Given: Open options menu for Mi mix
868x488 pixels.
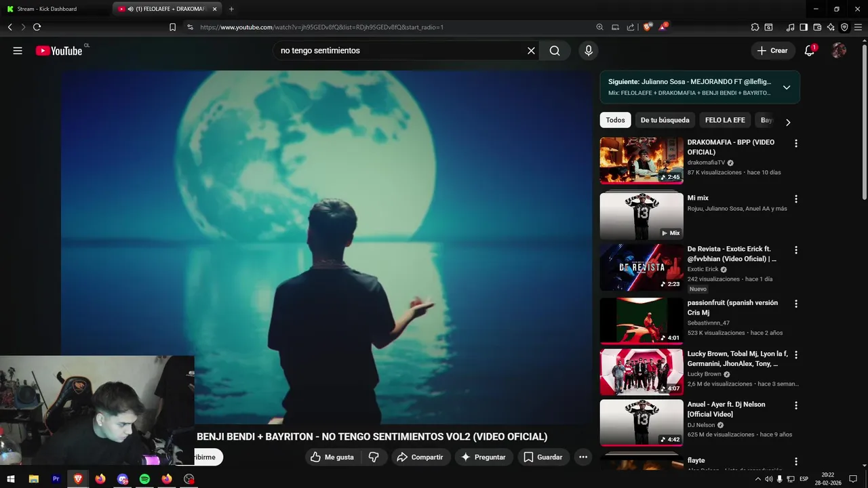Looking at the screenshot, I should coord(796,199).
